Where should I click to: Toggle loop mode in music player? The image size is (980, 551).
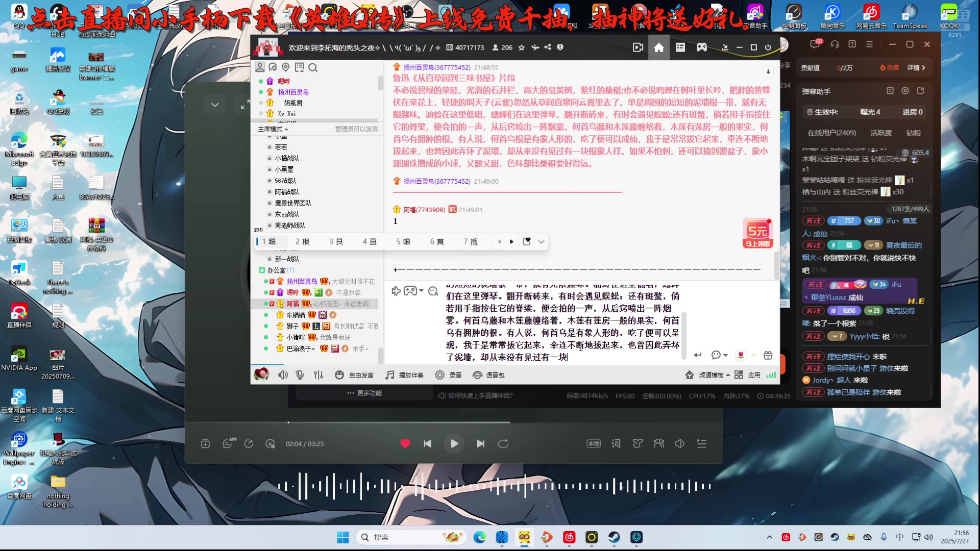coord(503,444)
